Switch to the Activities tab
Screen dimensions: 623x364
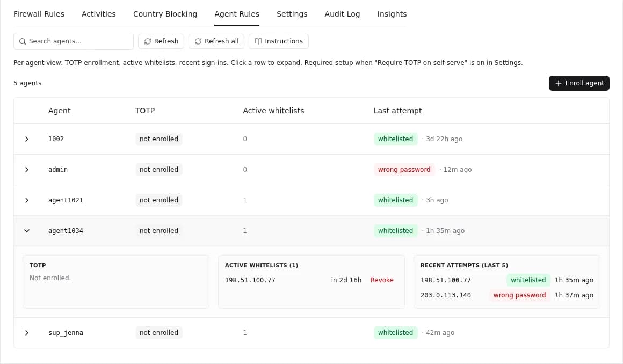(98, 14)
